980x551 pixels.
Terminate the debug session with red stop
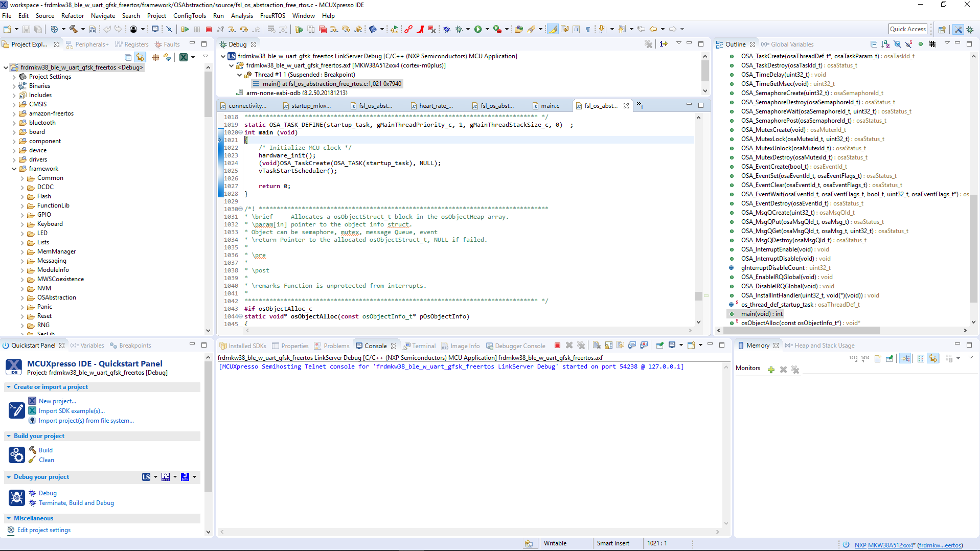[209, 30]
